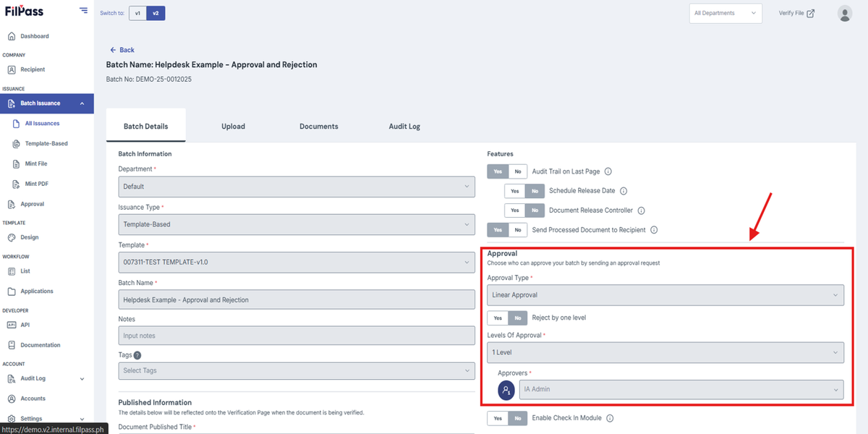The width and height of the screenshot is (868, 434).
Task: Click the Recipient icon in sidebar
Action: pos(12,69)
